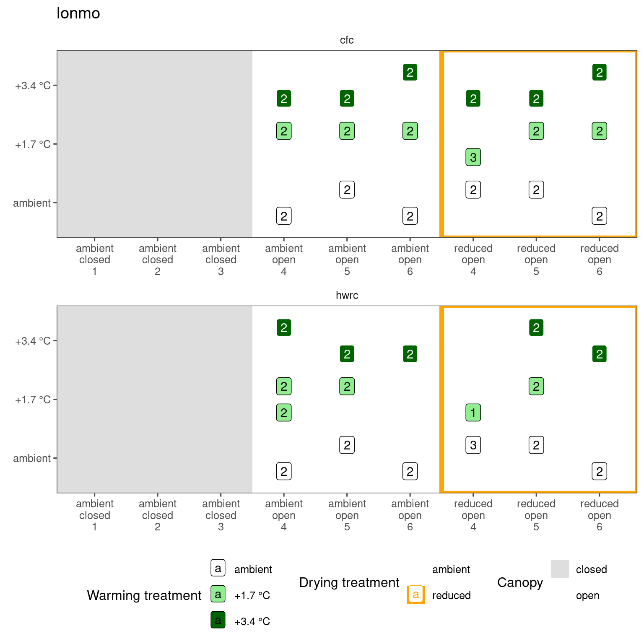Click the +3.4 °C dark green legend key
This screenshot has height=644, width=644.
point(218,620)
